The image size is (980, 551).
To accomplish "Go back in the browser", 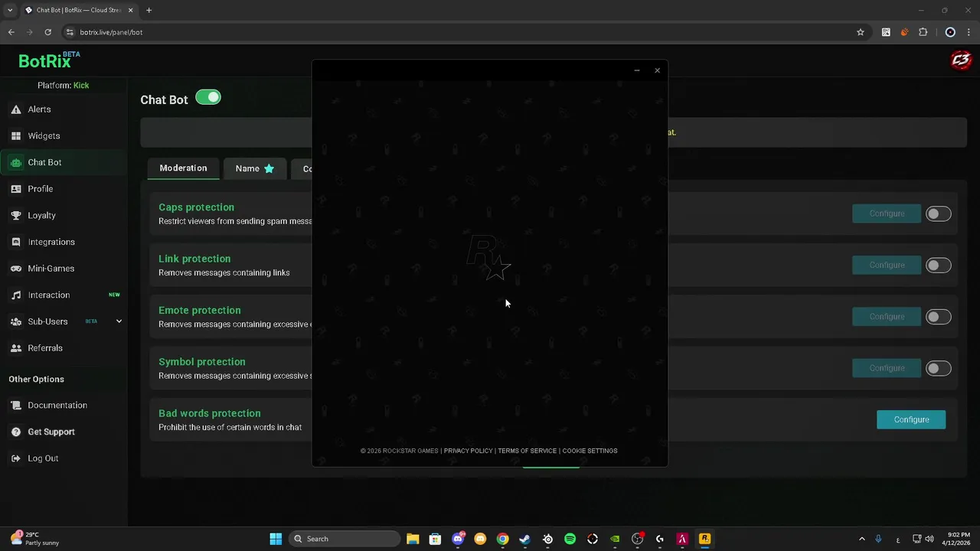I will 11,32.
